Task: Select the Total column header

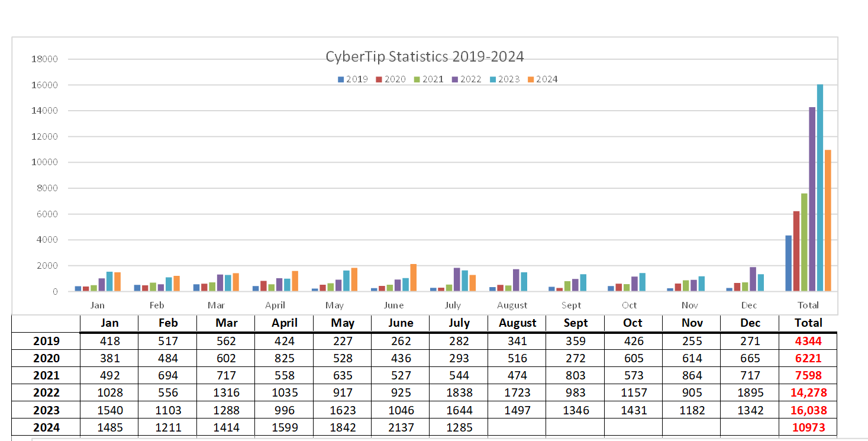Action: click(x=808, y=323)
